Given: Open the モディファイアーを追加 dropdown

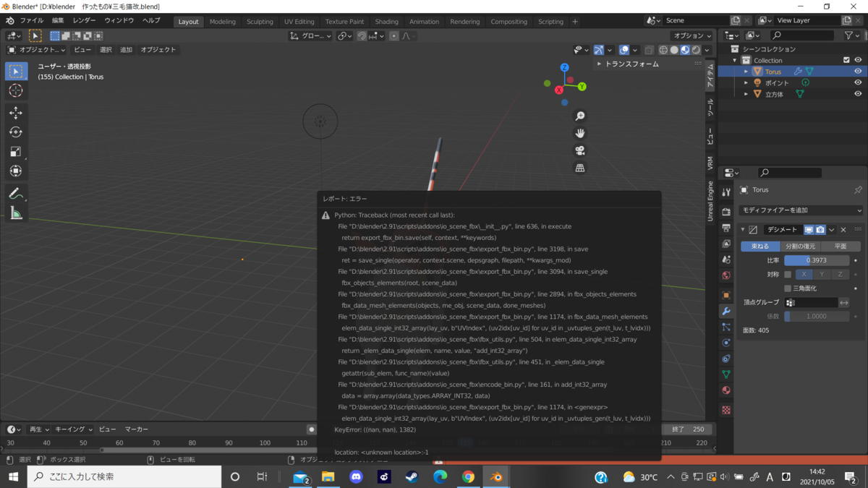Looking at the screenshot, I should [801, 210].
